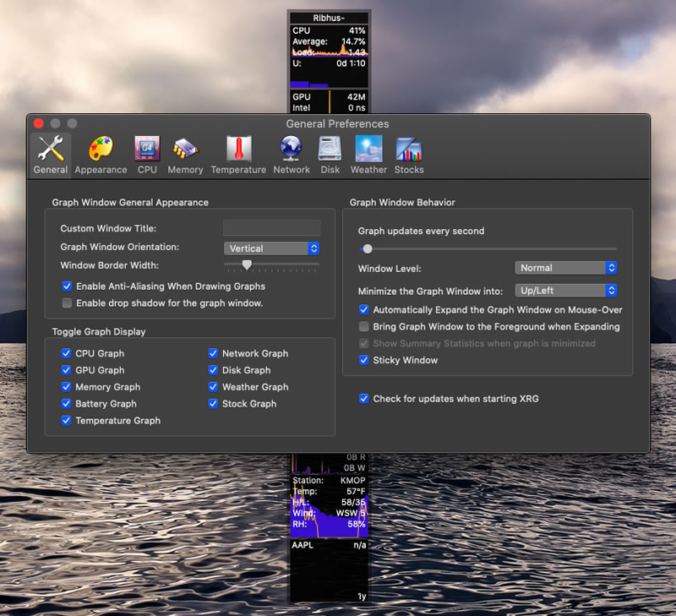Select the General wrench toolbar icon

(x=51, y=150)
